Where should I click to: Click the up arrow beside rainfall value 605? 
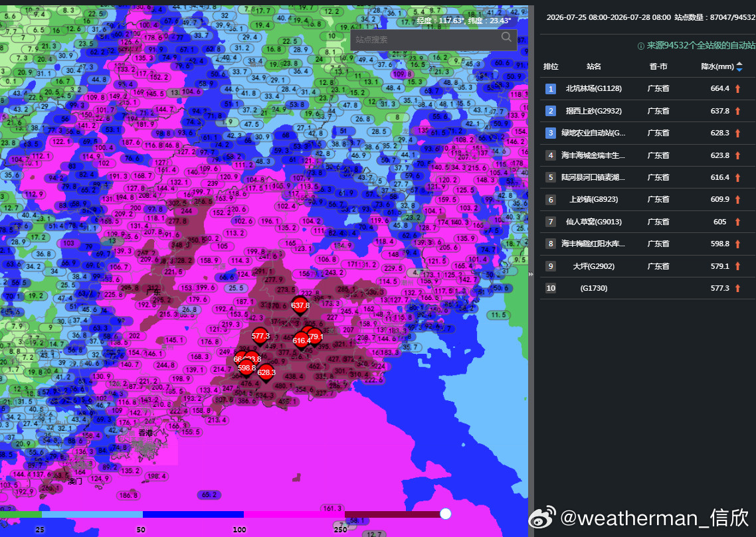(x=737, y=222)
